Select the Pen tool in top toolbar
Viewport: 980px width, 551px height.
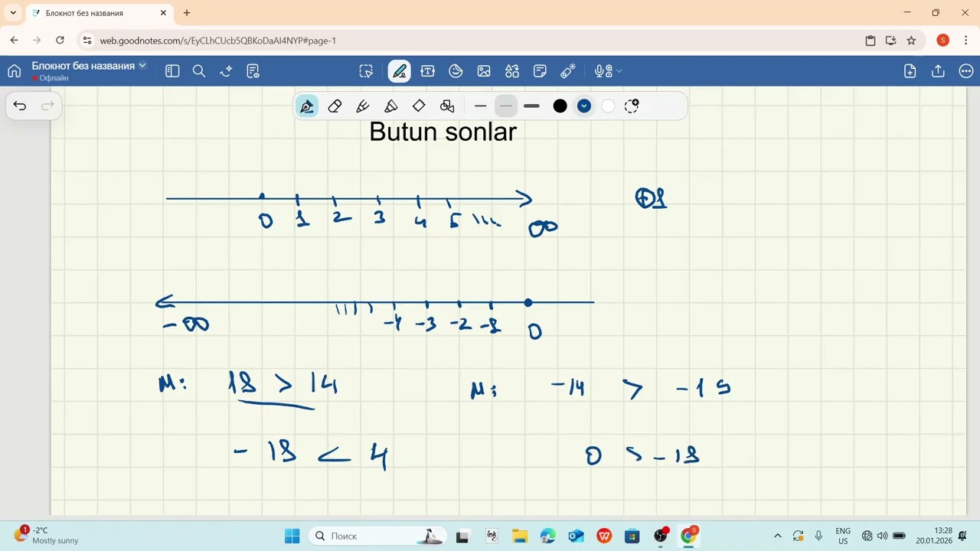pos(399,71)
